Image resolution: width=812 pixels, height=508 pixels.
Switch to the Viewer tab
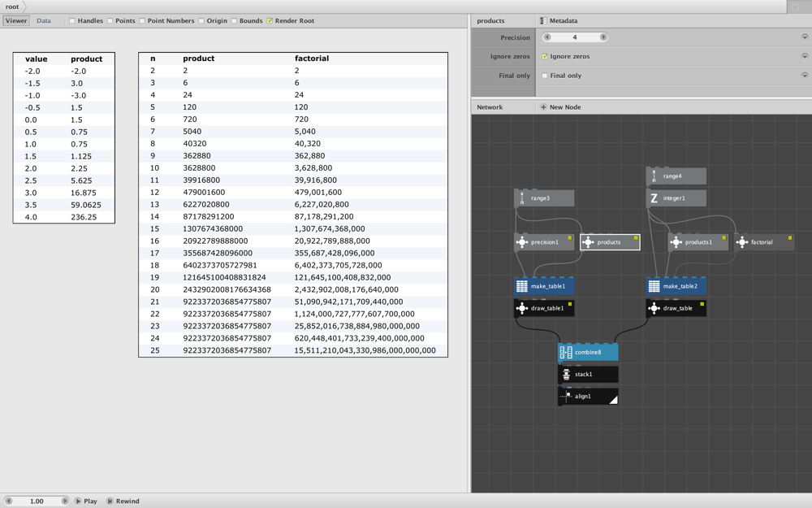click(x=16, y=21)
